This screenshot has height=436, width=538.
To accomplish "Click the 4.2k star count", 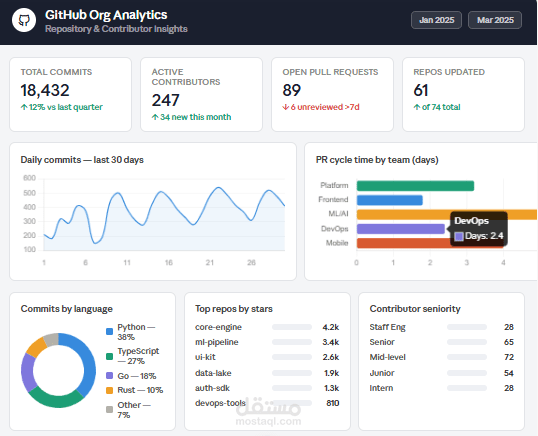I will pos(331,327).
